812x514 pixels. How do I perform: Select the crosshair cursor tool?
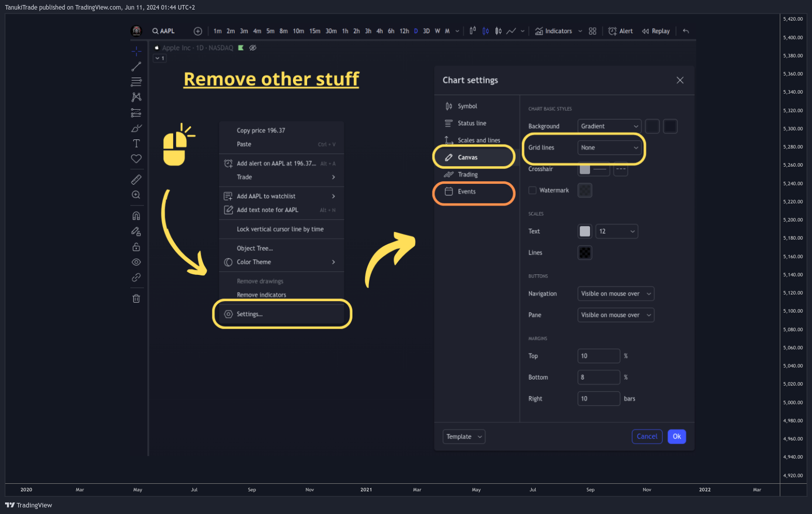(x=136, y=51)
